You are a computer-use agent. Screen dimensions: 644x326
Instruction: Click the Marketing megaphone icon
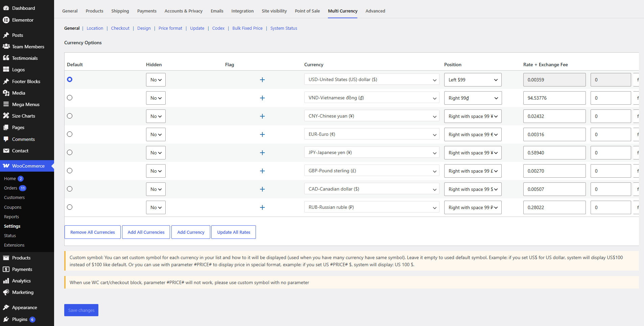coord(6,292)
